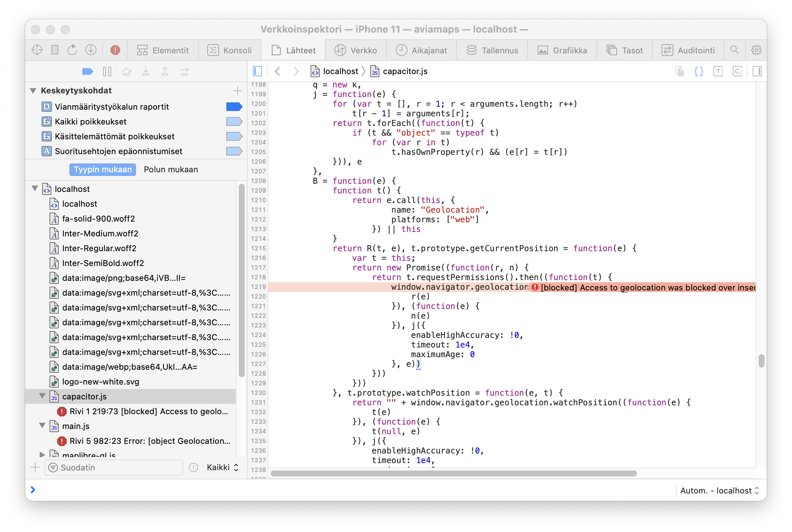Screen dimensions: 792x532
Task: Open the Auditointi tab
Action: tap(688, 50)
